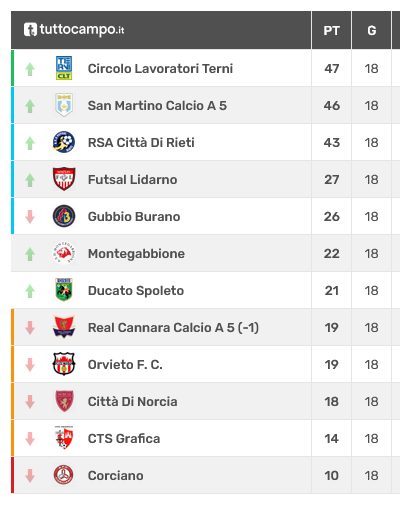Select the Ducato Spoleto green crest
This screenshot has height=508, width=400.
(x=64, y=290)
